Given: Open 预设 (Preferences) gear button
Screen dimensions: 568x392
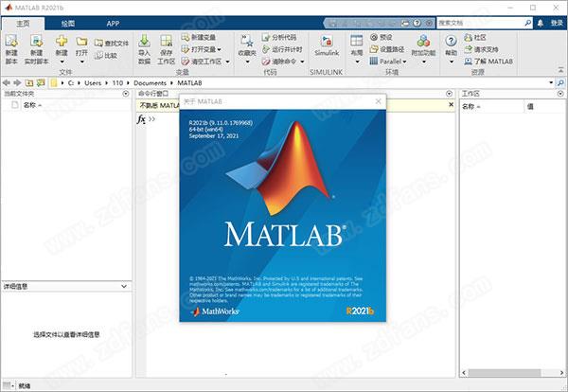Looking at the screenshot, I should tap(382, 37).
